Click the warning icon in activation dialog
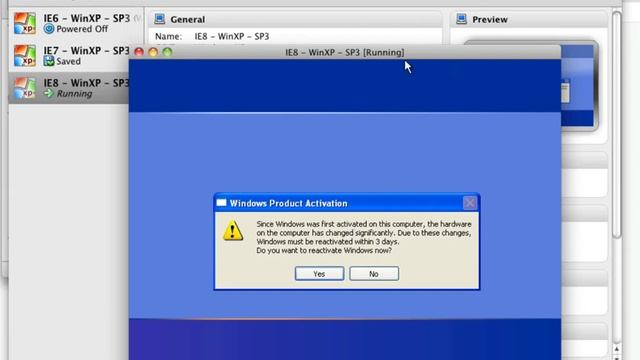640x360 pixels. point(233,231)
